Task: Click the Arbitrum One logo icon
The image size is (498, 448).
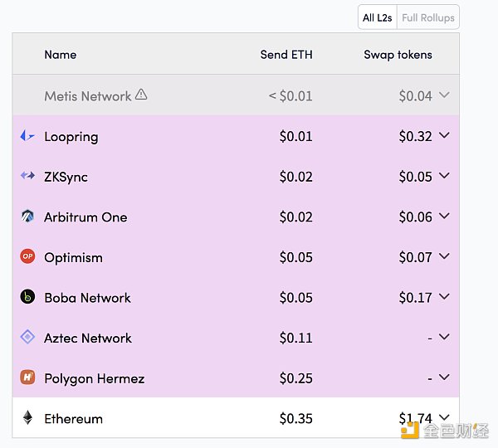Action: [27, 217]
